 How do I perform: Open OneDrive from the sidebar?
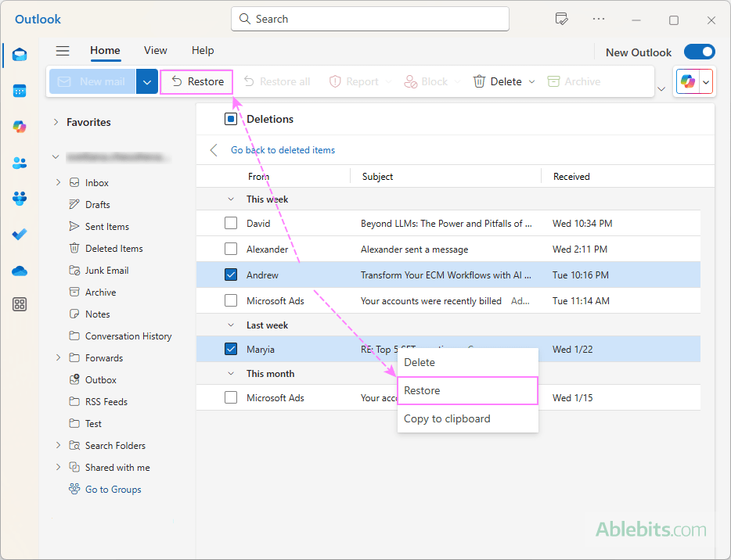tap(20, 271)
